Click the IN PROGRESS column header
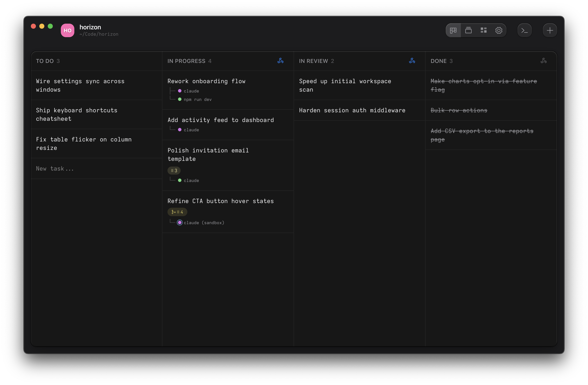The height and width of the screenshot is (385, 588). [186, 61]
